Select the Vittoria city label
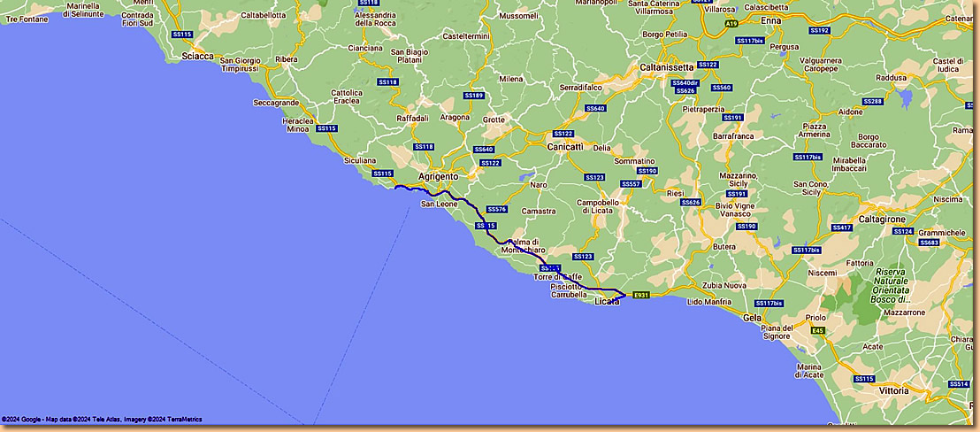Screen dimensions: 980x432 click(x=893, y=390)
